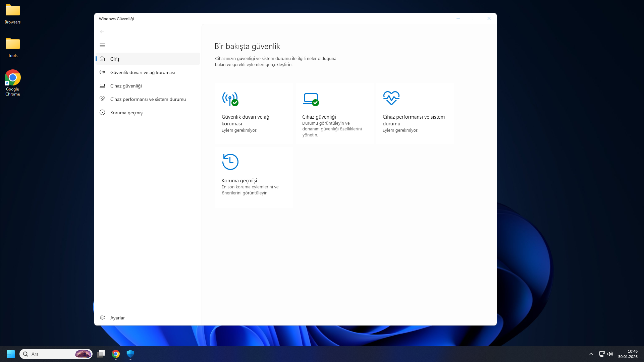
Task: Click the heart-pulse icon in the sidebar
Action: tap(102, 99)
